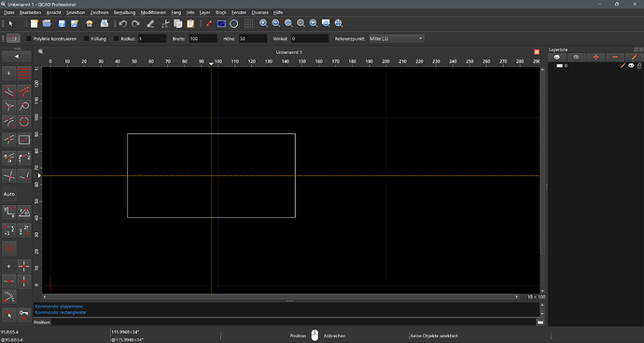
Task: Click the circle center snap icon
Action: (24, 121)
